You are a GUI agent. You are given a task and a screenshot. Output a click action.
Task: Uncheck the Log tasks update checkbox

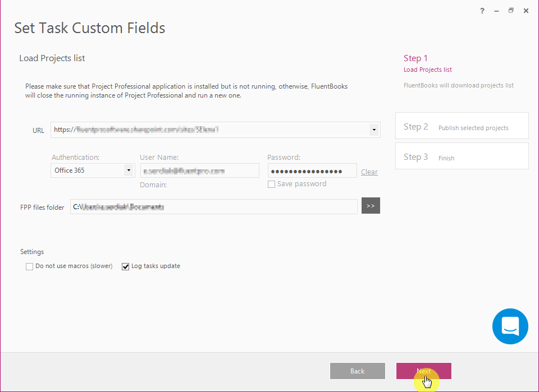[x=125, y=267]
